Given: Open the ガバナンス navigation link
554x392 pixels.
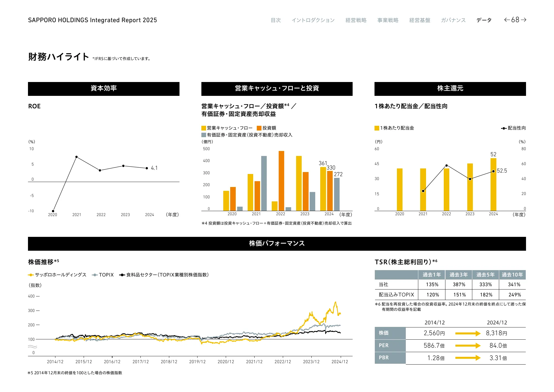Looking at the screenshot, I should pos(453,20).
